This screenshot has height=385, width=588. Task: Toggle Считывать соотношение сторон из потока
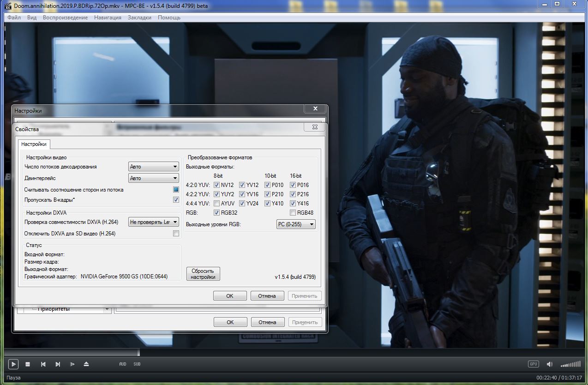click(176, 190)
